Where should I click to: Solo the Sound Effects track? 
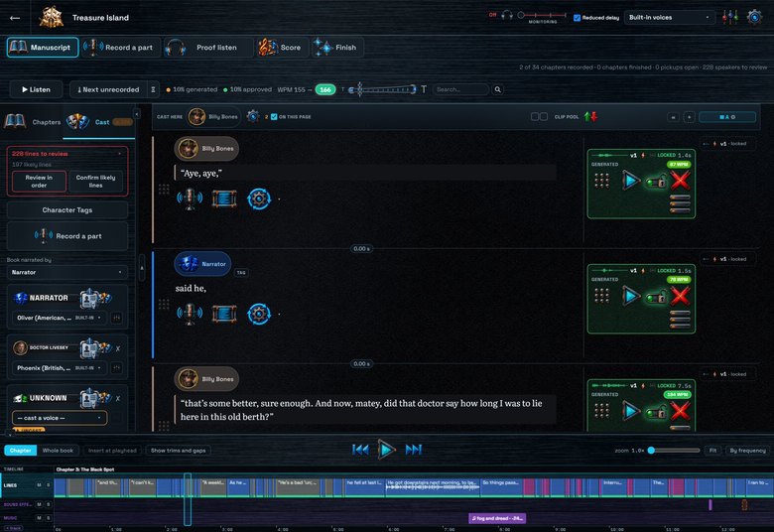coord(48,504)
